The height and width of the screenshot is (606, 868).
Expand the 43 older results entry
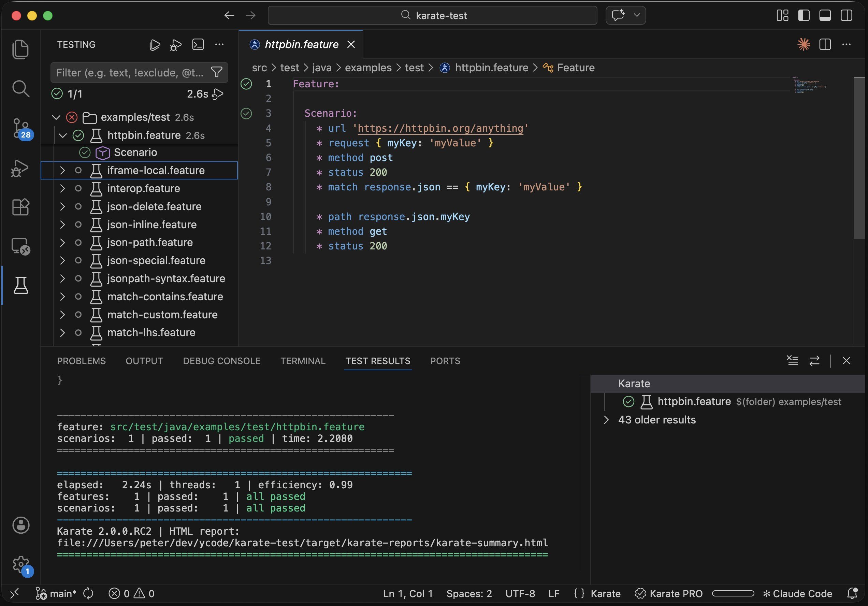(606, 420)
